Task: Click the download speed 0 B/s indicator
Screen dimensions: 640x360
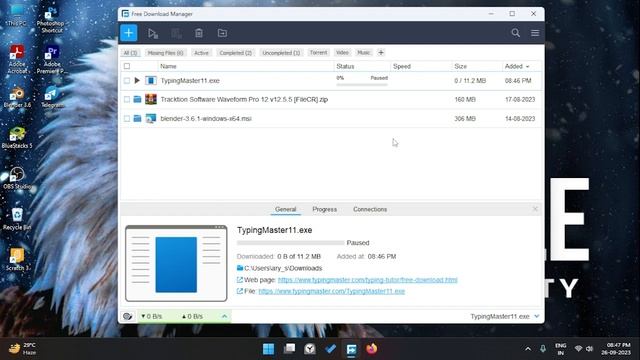Action: click(x=151, y=316)
